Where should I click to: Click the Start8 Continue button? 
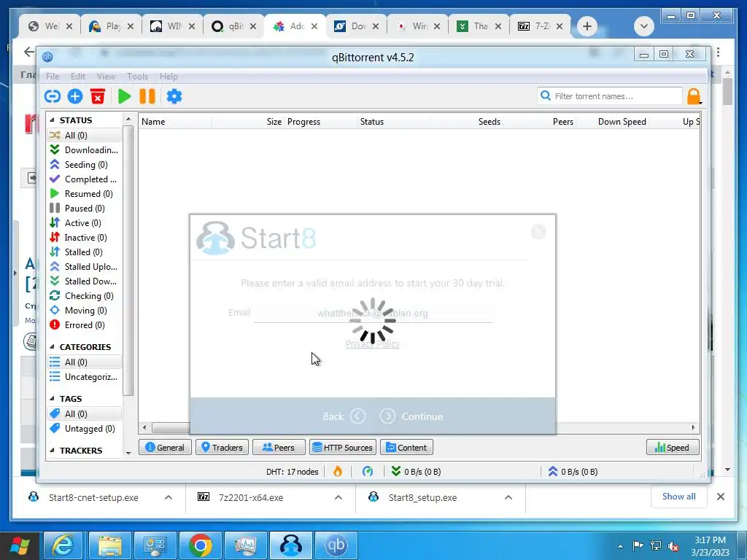(x=412, y=416)
